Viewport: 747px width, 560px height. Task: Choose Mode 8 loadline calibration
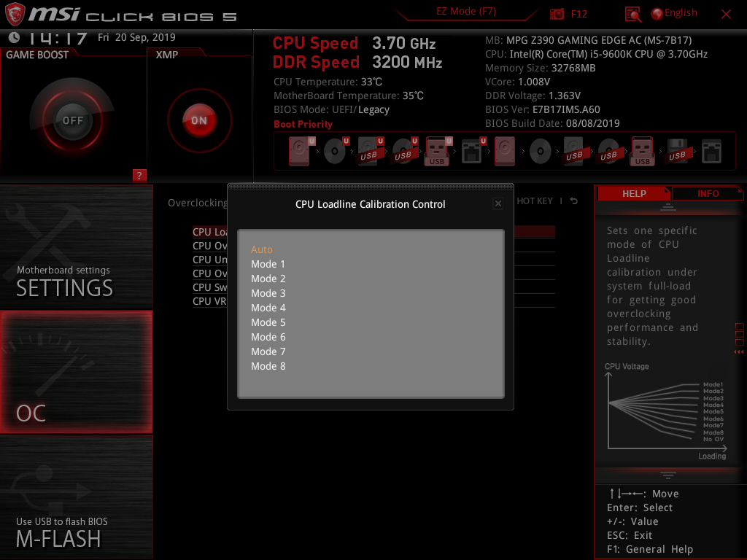pyautogui.click(x=268, y=366)
